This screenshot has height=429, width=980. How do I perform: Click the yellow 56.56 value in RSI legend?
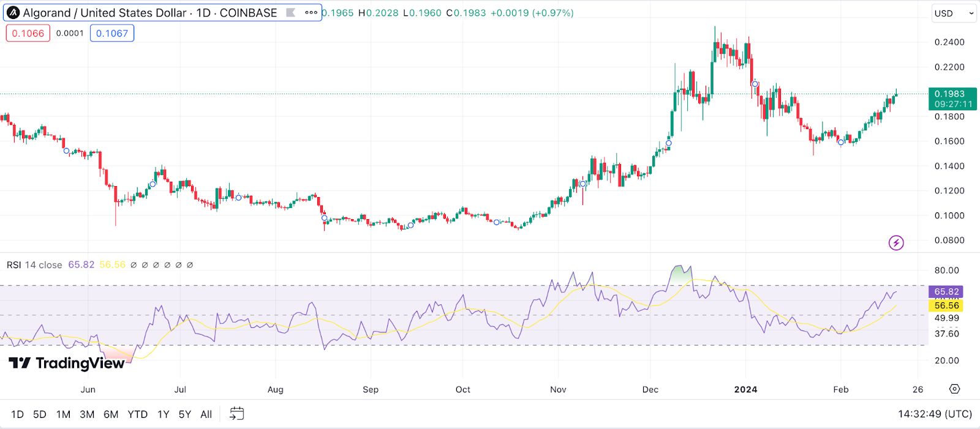tap(112, 265)
